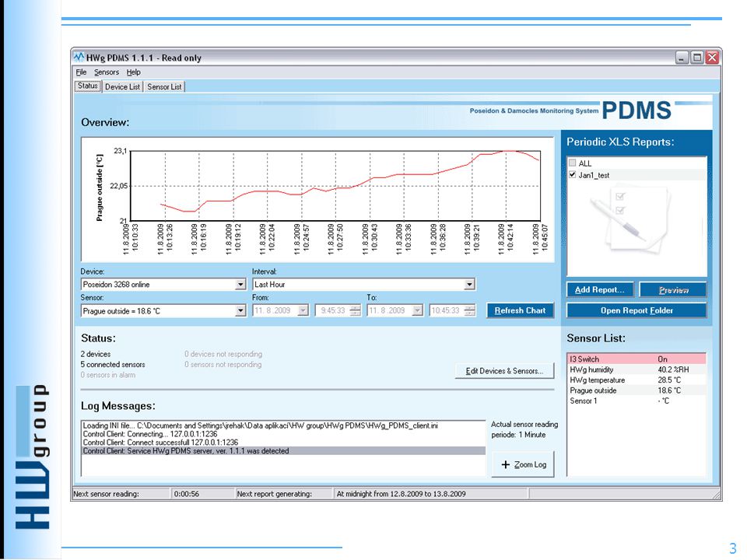
Task: Click '0 devices not responding' text
Action: [x=223, y=354]
